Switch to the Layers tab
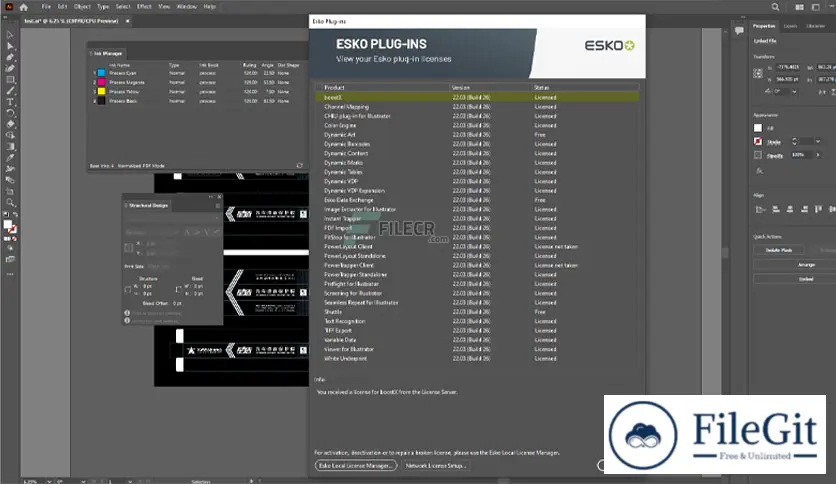Image resolution: width=836 pixels, height=484 pixels. point(790,26)
